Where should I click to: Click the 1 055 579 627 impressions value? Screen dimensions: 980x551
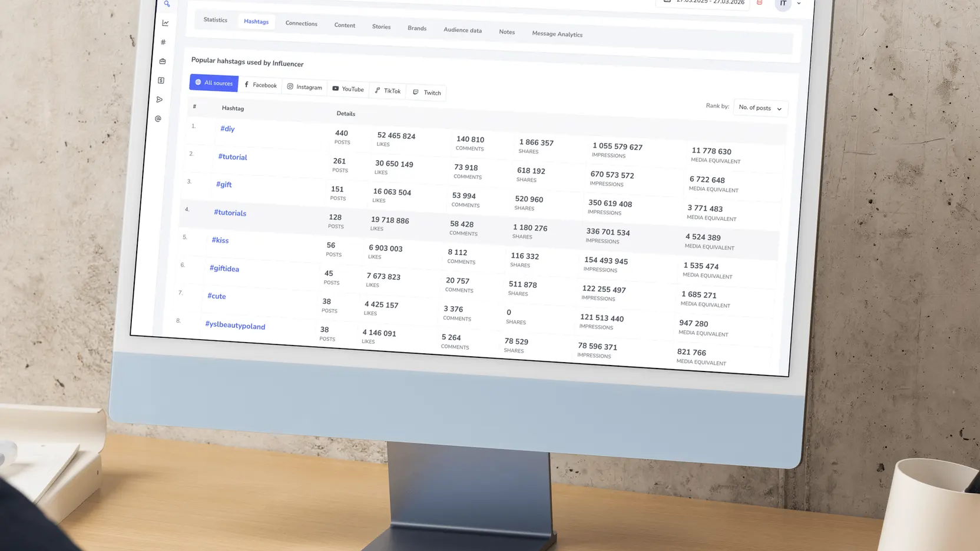tap(618, 146)
